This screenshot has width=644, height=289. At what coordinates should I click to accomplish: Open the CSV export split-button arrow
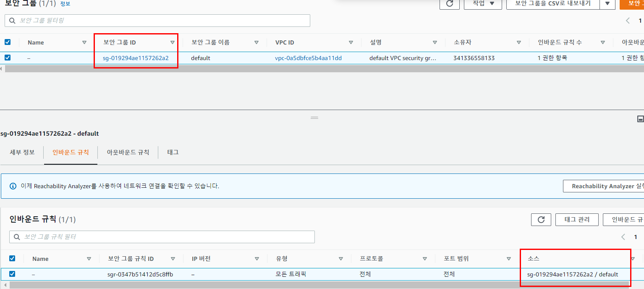click(607, 3)
